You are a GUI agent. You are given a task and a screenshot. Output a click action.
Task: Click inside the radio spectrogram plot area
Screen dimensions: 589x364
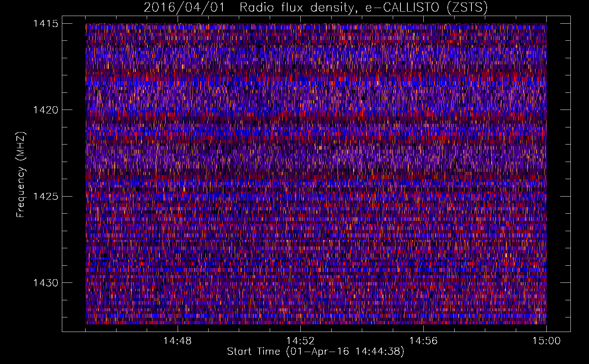coord(316,174)
